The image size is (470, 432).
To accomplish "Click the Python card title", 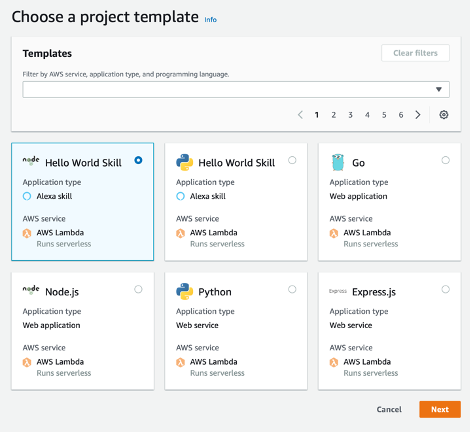I will tap(215, 292).
